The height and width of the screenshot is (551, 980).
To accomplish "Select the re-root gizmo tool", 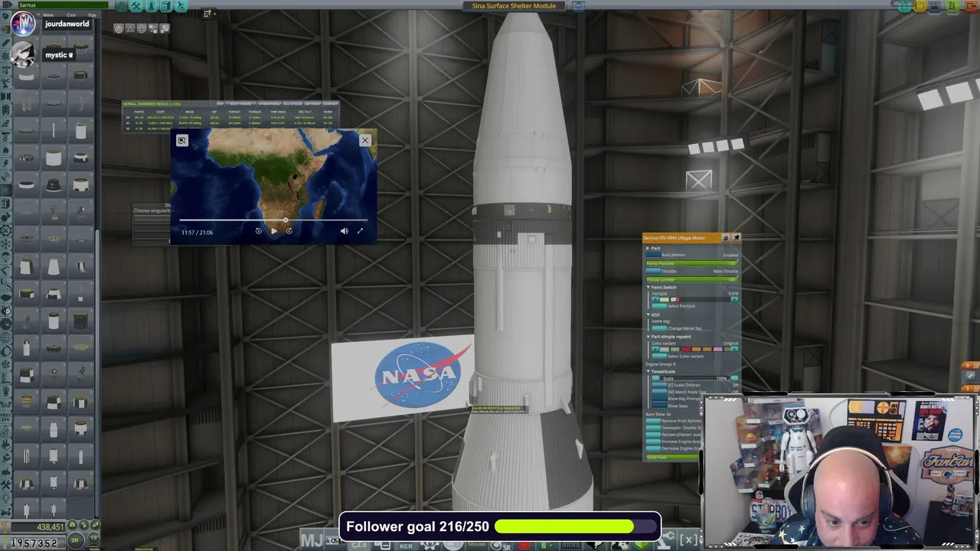I will click(x=153, y=28).
